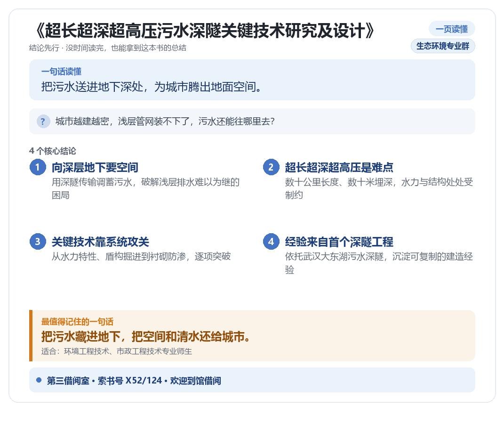Click the blue dot before 第三借阅室
Viewport: 504px width, 424px height.
(39, 380)
